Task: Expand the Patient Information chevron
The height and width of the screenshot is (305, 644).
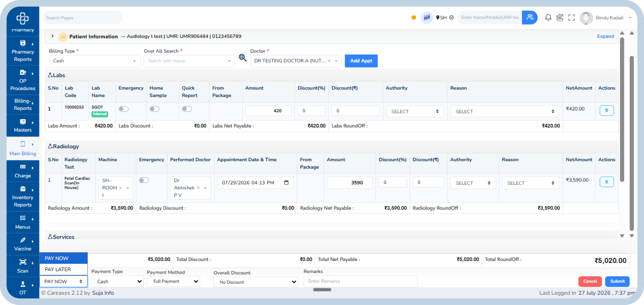Action: (x=52, y=36)
